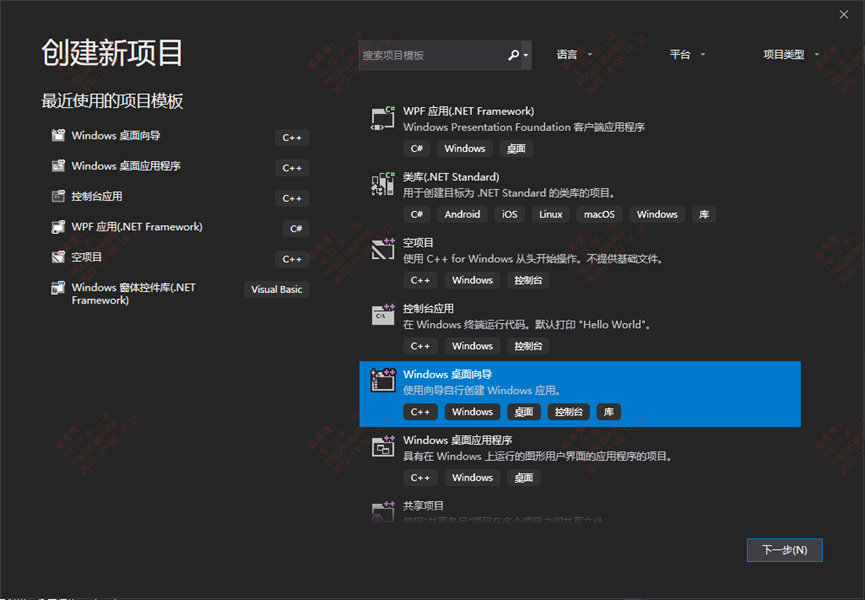
Task: Click macOS tag under 类库 template
Action: (599, 215)
